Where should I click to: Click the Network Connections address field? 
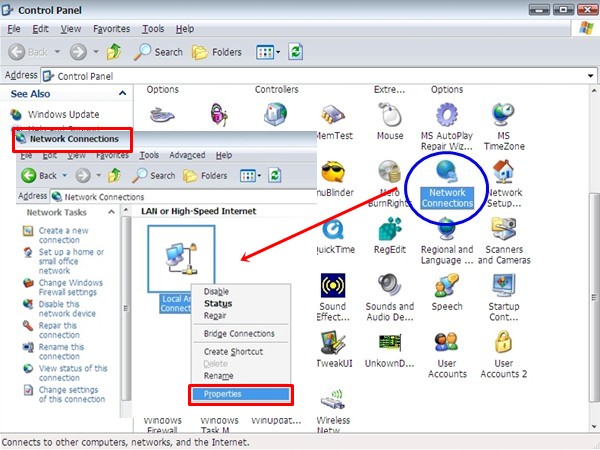[184, 197]
